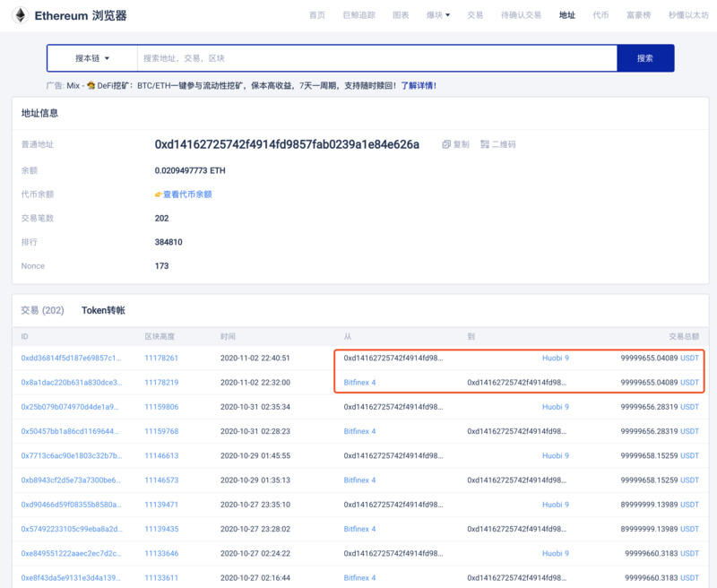This screenshot has width=717, height=588.
Task: Click Huobi 9 in the first row
Action: (555, 358)
